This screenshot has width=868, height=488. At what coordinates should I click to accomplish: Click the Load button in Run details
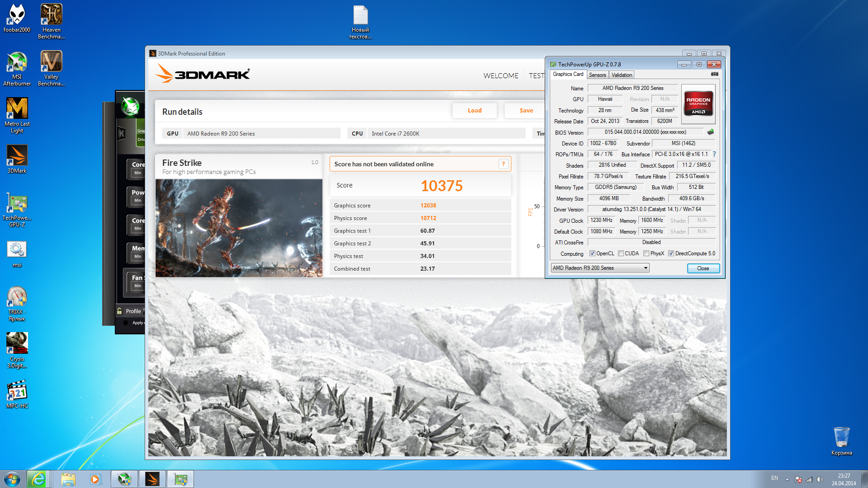474,110
